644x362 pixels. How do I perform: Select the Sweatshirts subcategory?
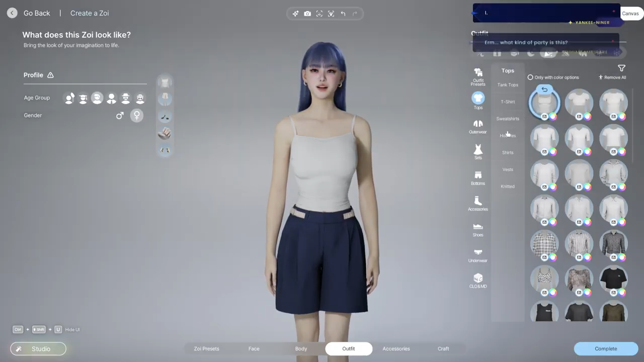(x=508, y=119)
